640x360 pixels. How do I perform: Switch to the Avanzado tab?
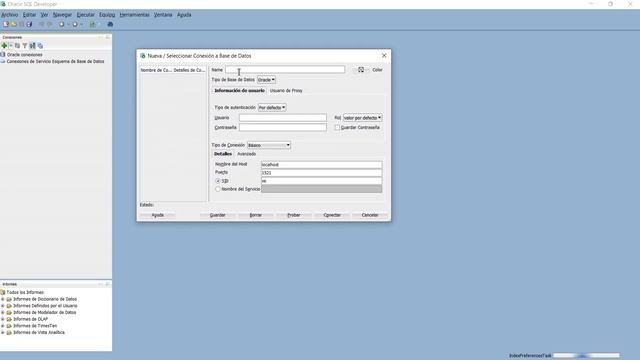247,154
